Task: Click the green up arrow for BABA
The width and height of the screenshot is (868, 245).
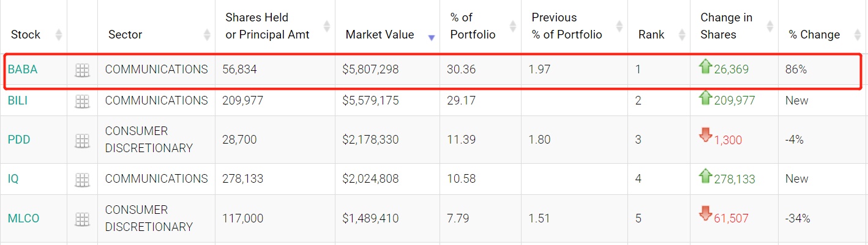Action: pyautogui.click(x=706, y=67)
